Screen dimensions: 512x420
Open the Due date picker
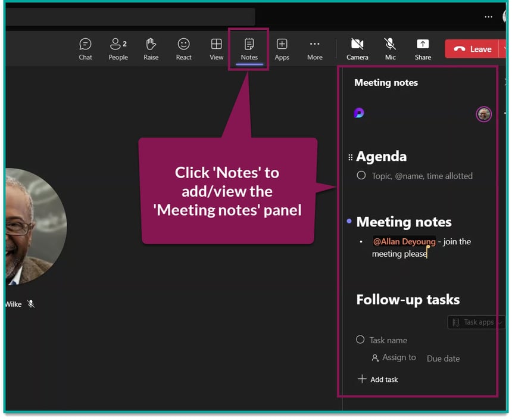tap(443, 358)
